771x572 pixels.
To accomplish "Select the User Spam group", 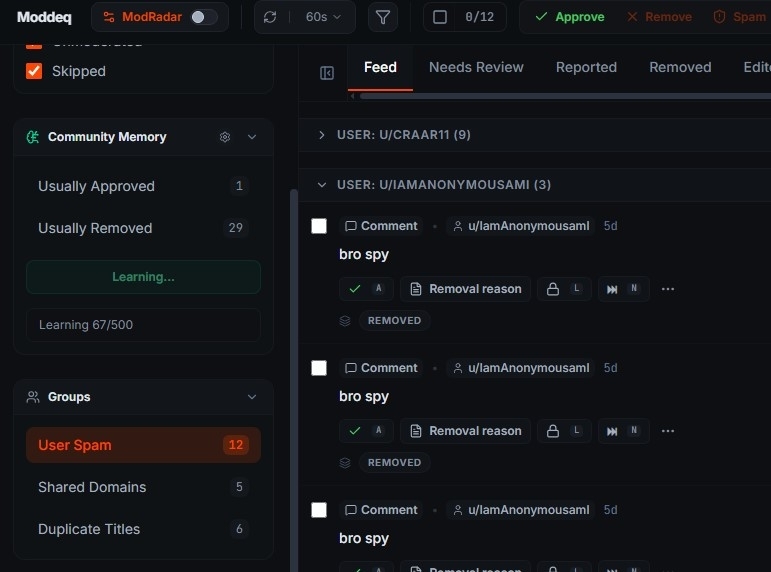I will click(x=143, y=445).
